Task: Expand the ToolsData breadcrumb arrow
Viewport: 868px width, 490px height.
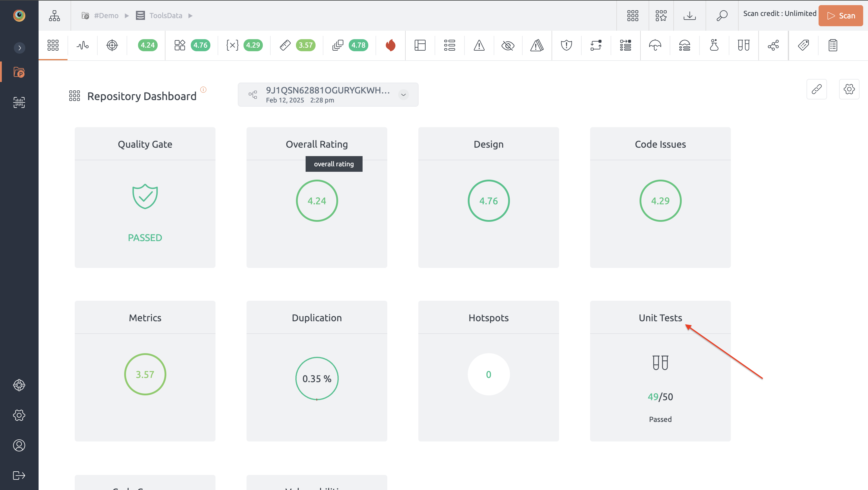Action: [190, 15]
